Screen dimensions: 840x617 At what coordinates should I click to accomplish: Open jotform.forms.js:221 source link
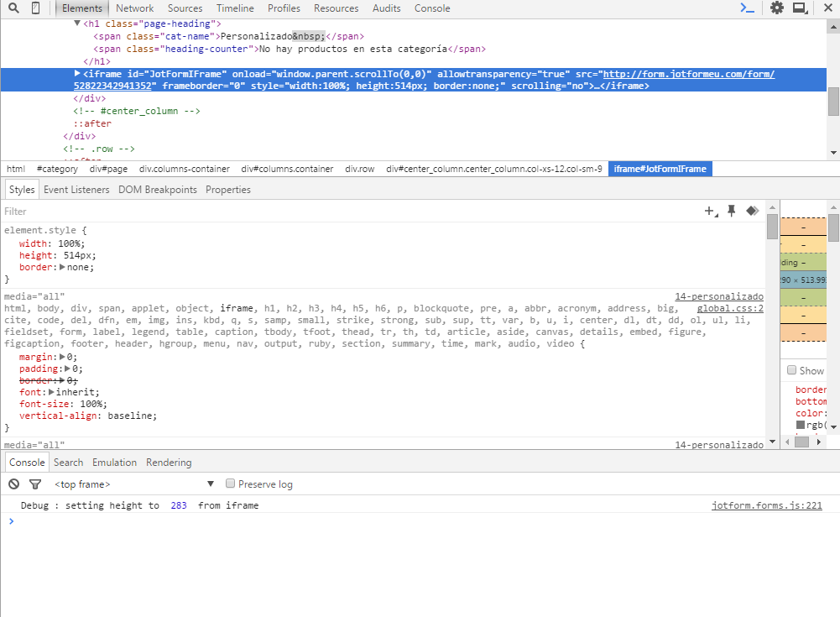[x=766, y=505]
